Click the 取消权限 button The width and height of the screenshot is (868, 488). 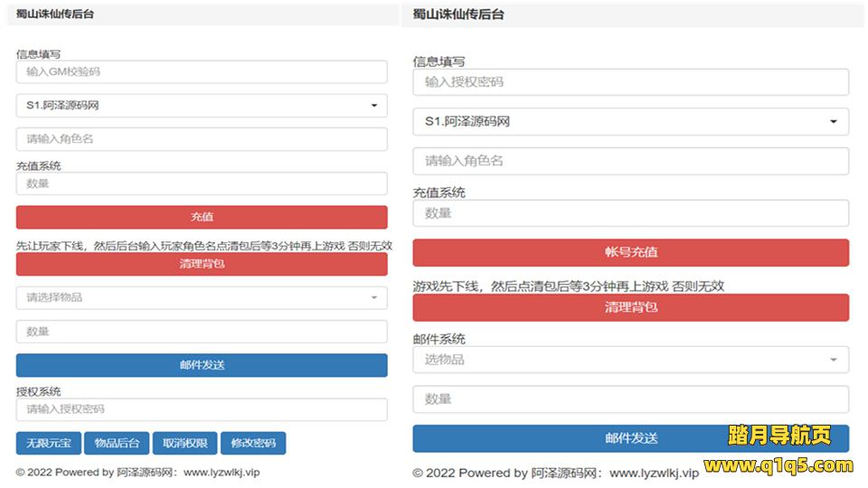(x=184, y=443)
